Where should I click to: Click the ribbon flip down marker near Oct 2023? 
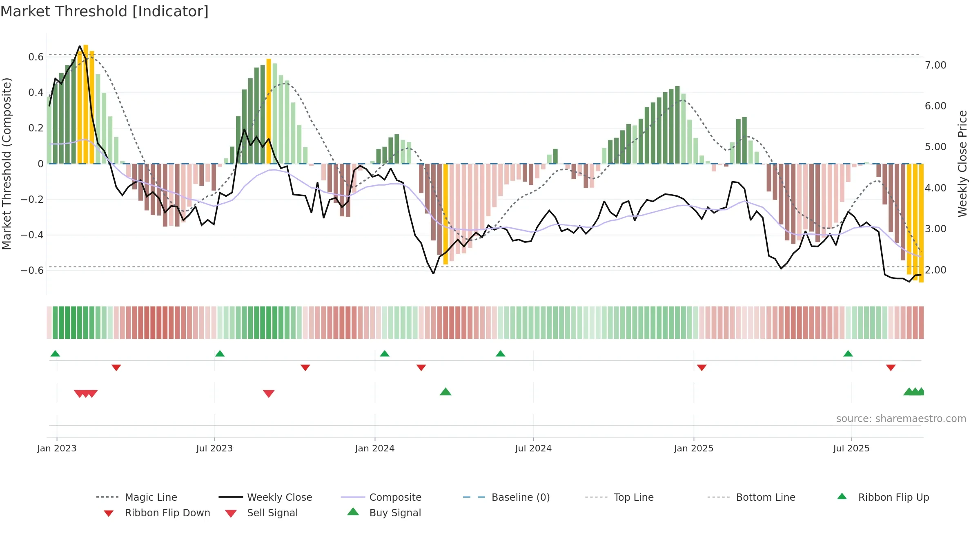tap(305, 368)
